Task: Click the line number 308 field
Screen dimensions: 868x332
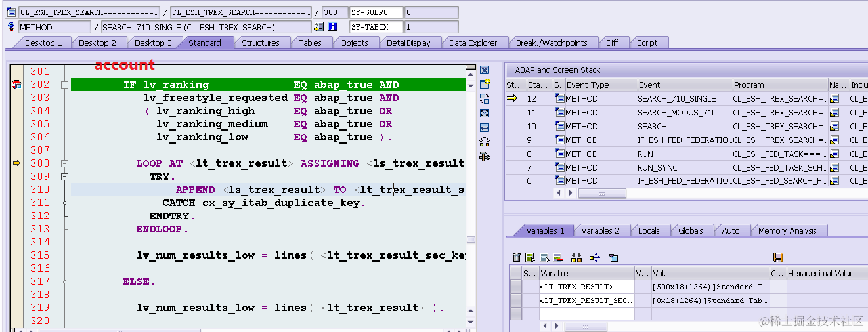Action: coord(335,12)
